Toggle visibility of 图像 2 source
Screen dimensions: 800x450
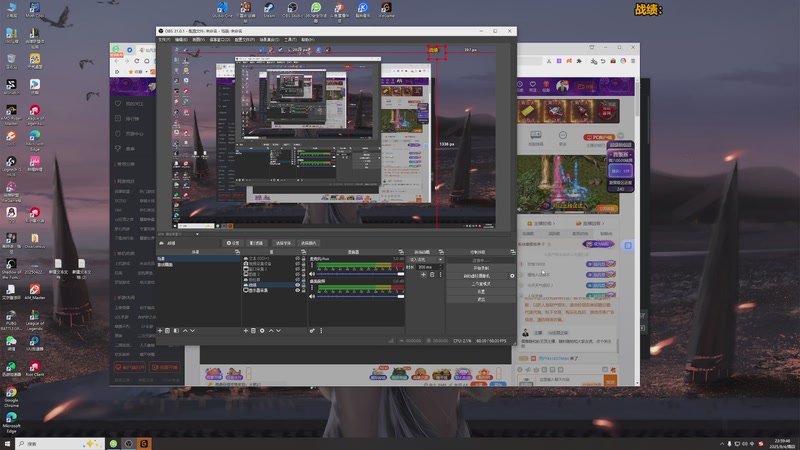[297, 274]
